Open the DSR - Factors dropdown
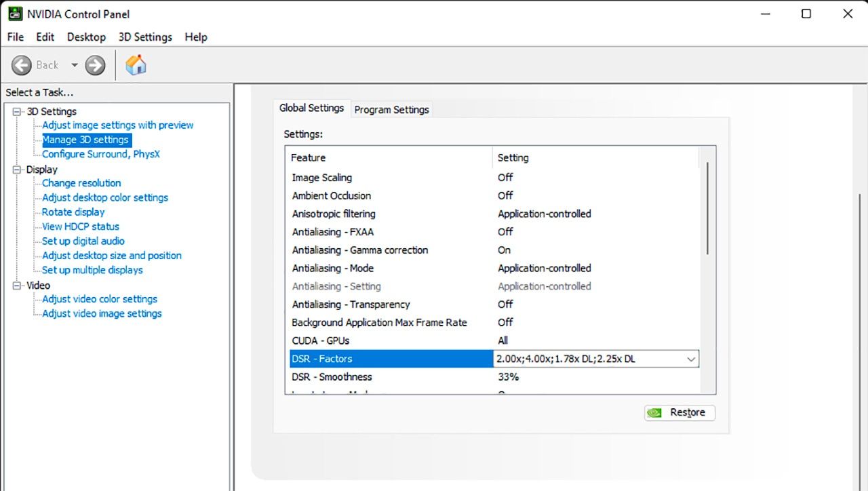The image size is (868, 491). [690, 359]
